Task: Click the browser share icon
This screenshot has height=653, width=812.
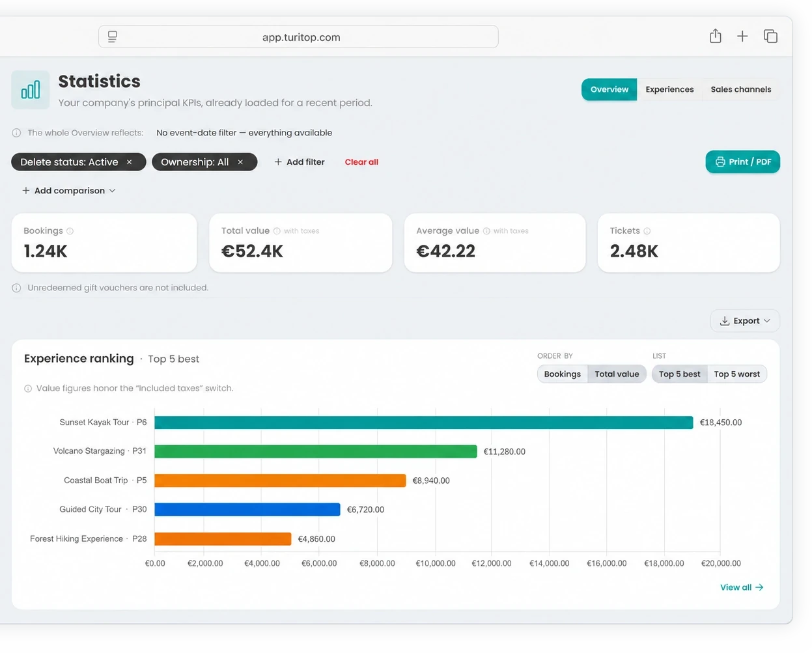Action: click(715, 36)
